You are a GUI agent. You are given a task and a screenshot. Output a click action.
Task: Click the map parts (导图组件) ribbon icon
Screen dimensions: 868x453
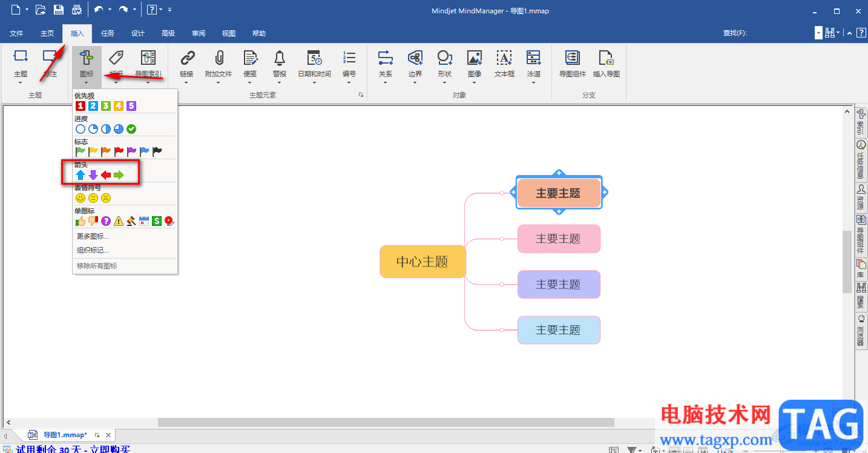tap(572, 58)
